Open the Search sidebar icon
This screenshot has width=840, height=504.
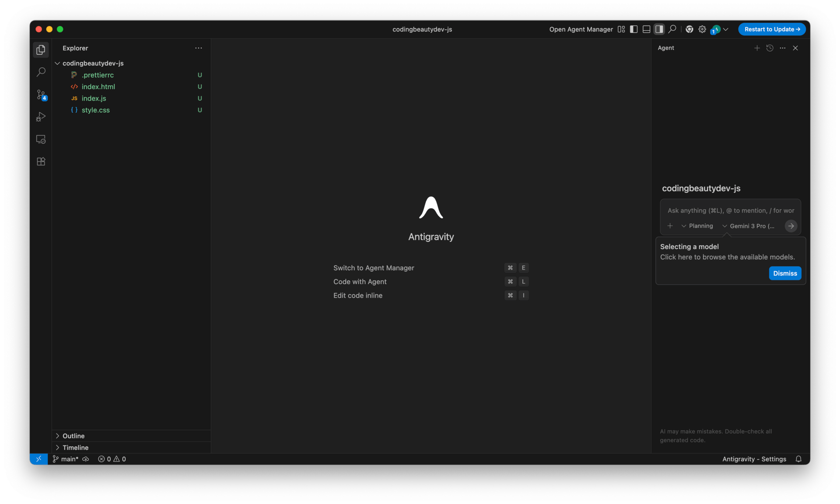(x=41, y=72)
